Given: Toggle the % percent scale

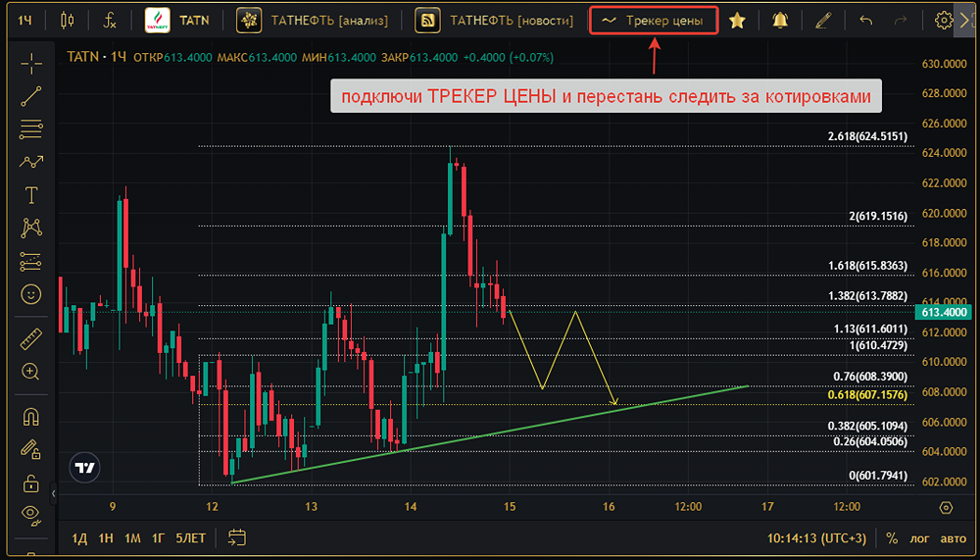Looking at the screenshot, I should [x=892, y=538].
